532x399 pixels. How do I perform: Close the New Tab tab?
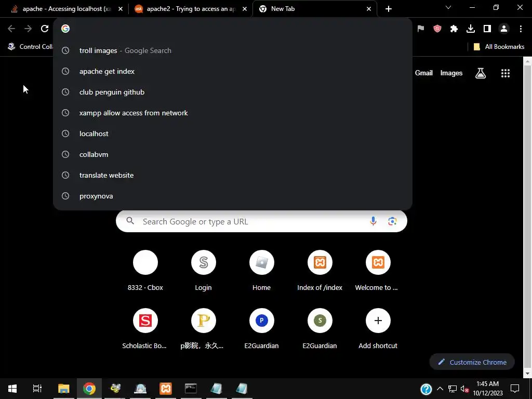coord(369,9)
